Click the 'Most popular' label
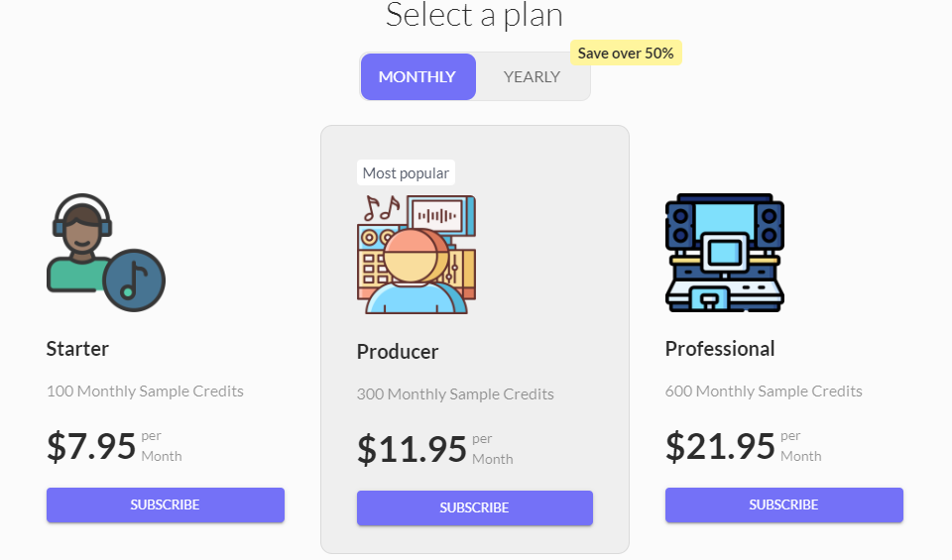This screenshot has width=952, height=560. (x=406, y=173)
